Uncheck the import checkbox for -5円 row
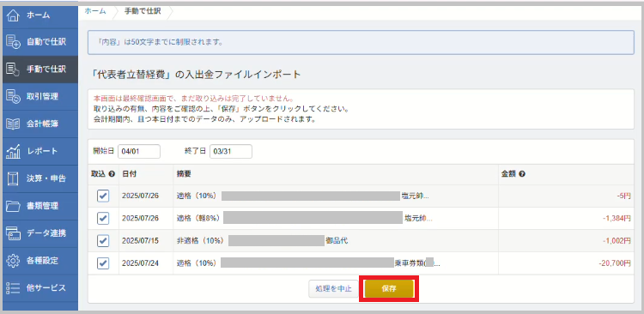 [x=103, y=196]
